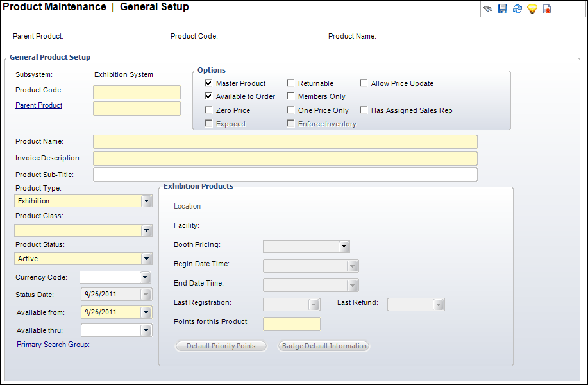The width and height of the screenshot is (588, 385).
Task: Follow the Parent Product link
Action: click(38, 105)
